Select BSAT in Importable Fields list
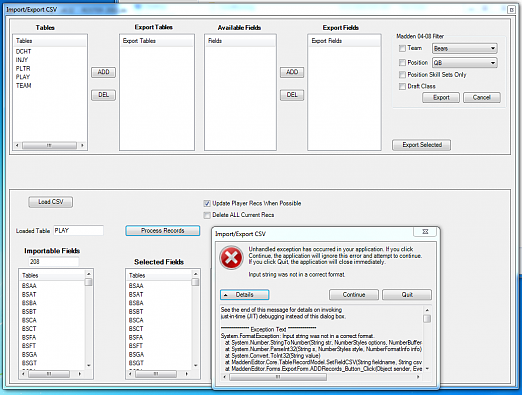This screenshot has width=522, height=395. click(29, 295)
